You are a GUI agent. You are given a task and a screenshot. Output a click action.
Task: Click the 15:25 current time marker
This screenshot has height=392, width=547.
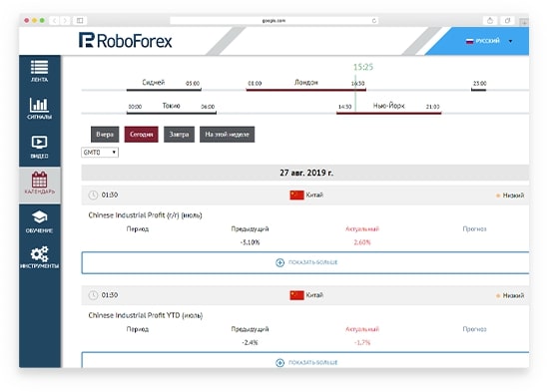362,67
